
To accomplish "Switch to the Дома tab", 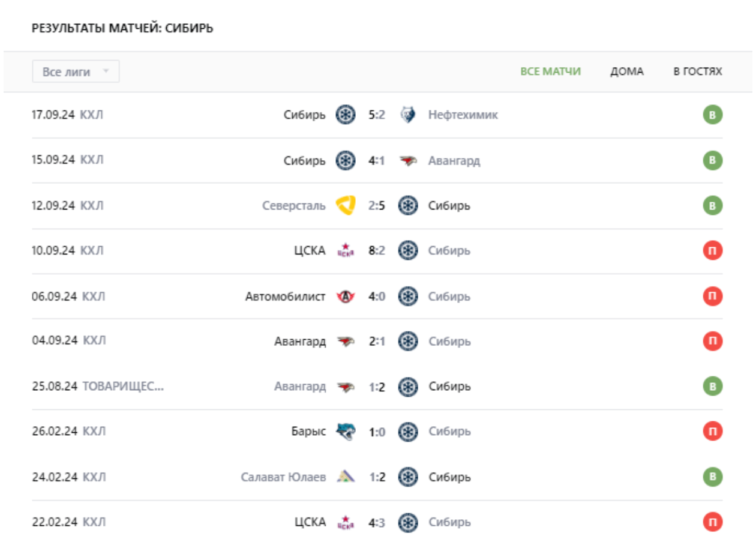I will click(x=626, y=72).
